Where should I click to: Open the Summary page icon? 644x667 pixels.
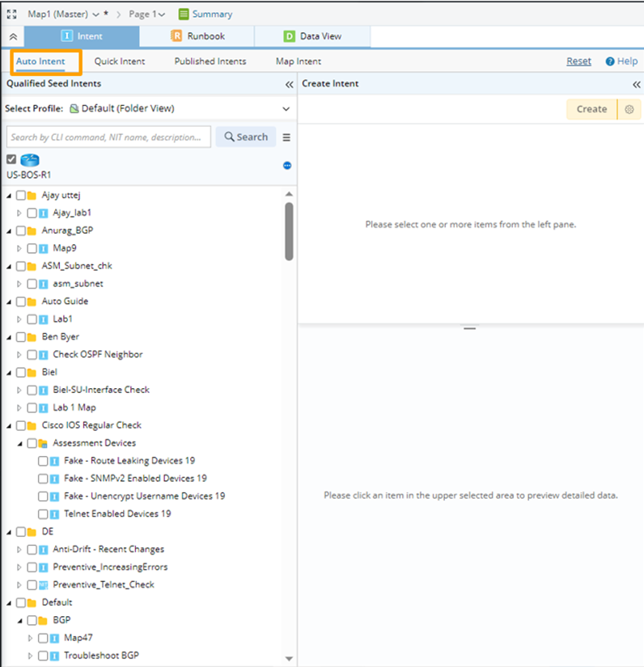(x=184, y=14)
